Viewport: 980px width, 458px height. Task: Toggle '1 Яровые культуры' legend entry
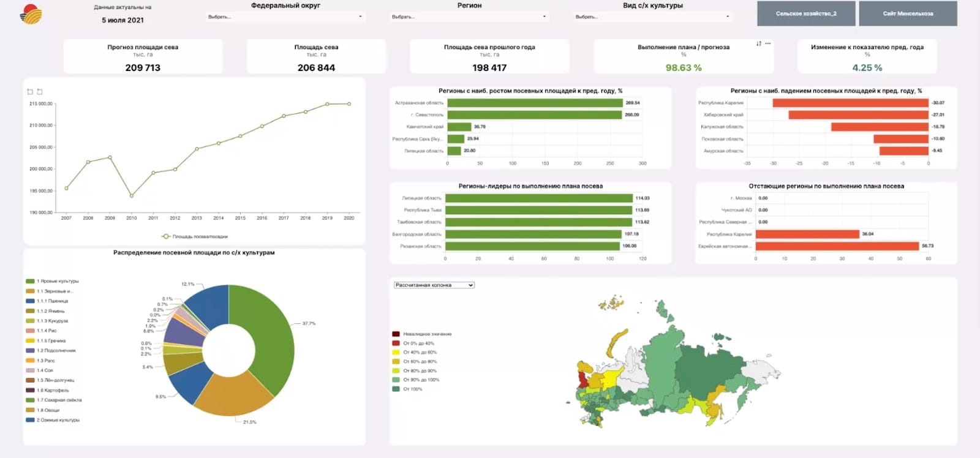point(52,282)
